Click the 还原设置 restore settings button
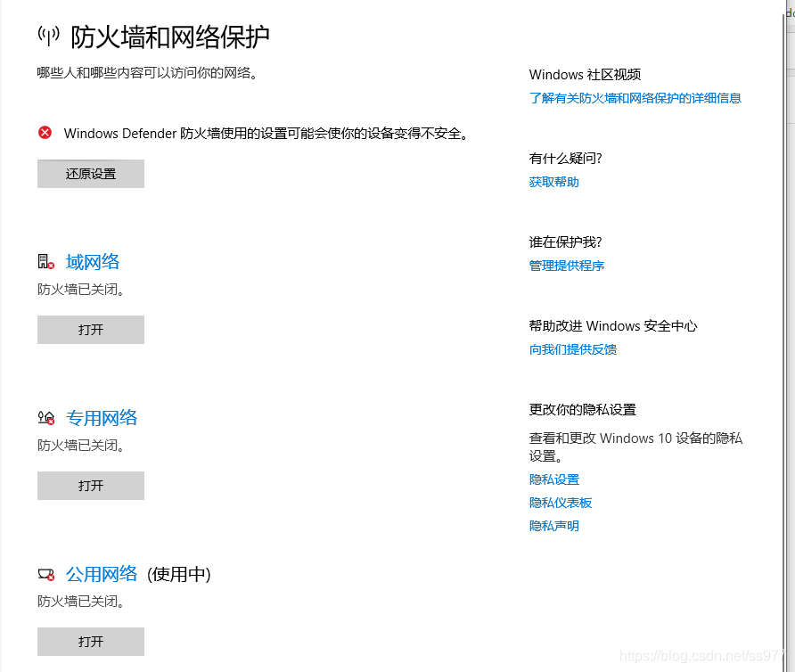The image size is (795, 672). coord(91,174)
